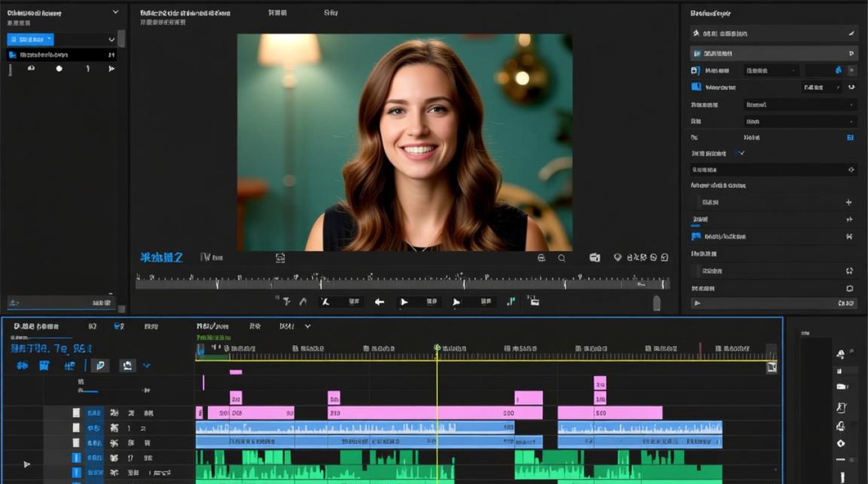Image resolution: width=868 pixels, height=484 pixels.
Task: Click the center play button under the preview ruler
Action: [404, 301]
